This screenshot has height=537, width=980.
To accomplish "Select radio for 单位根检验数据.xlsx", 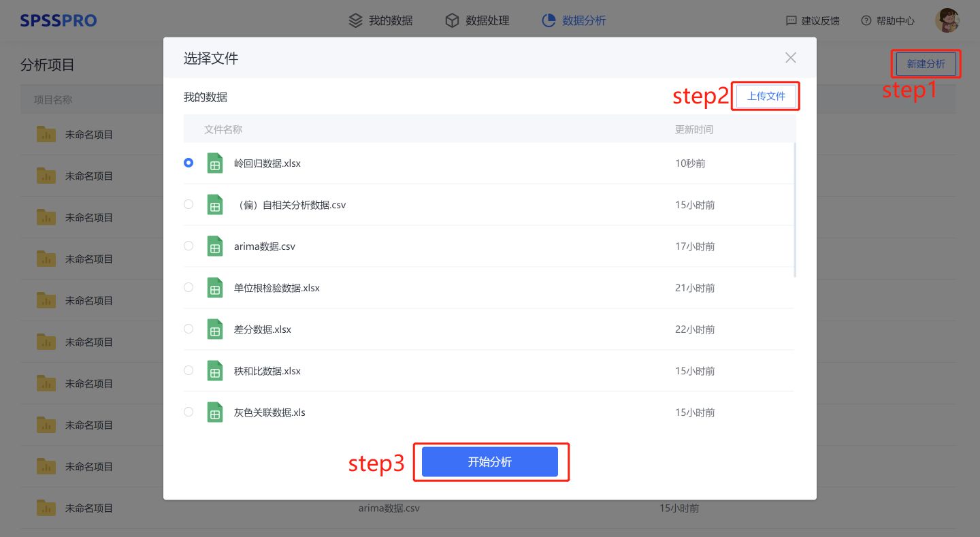I will [x=189, y=287].
